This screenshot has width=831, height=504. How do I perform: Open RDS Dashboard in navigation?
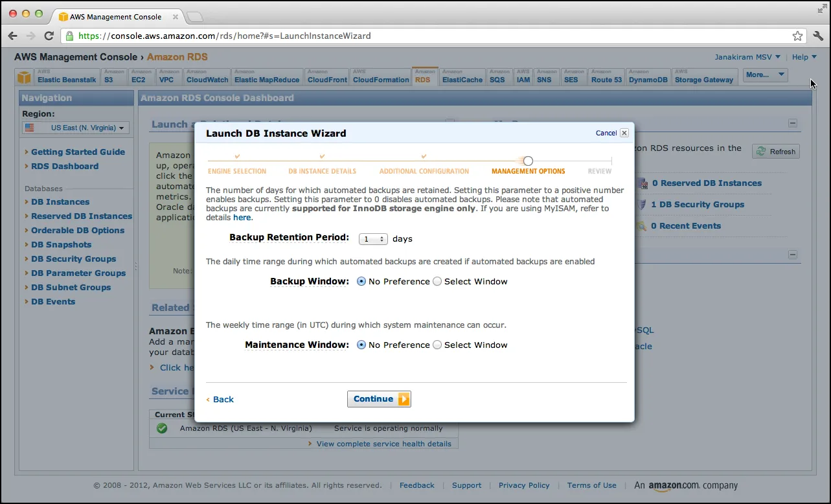[65, 166]
